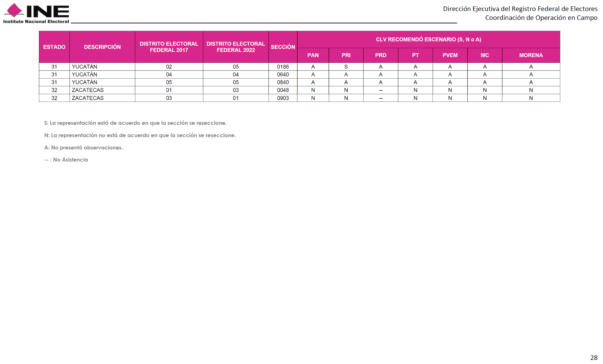The height and width of the screenshot is (364, 603).
Task: Click the CLV RECOMENDÓ ESCENARIO header
Action: pyautogui.click(x=428, y=39)
